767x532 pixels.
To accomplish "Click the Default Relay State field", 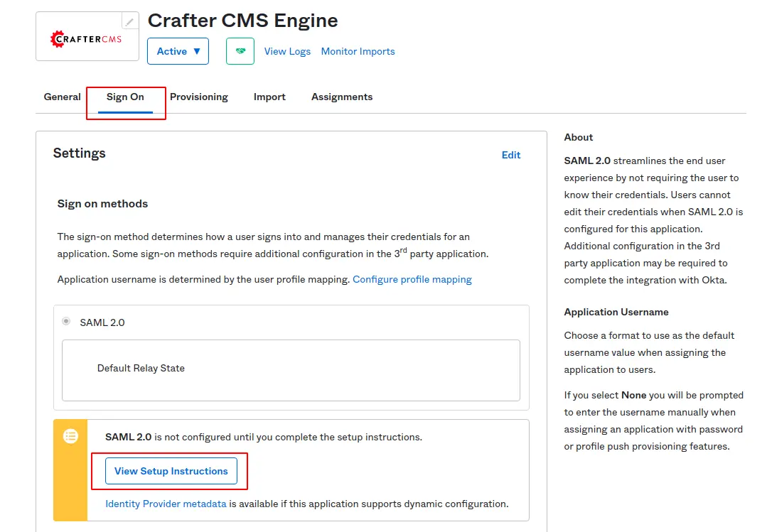I will (291, 369).
